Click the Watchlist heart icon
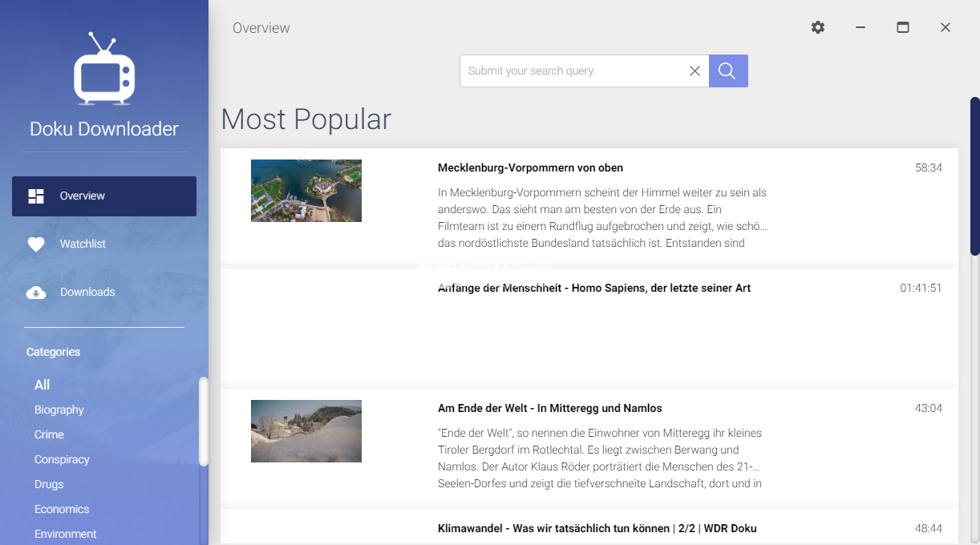Screen dimensions: 980x545 (x=36, y=244)
